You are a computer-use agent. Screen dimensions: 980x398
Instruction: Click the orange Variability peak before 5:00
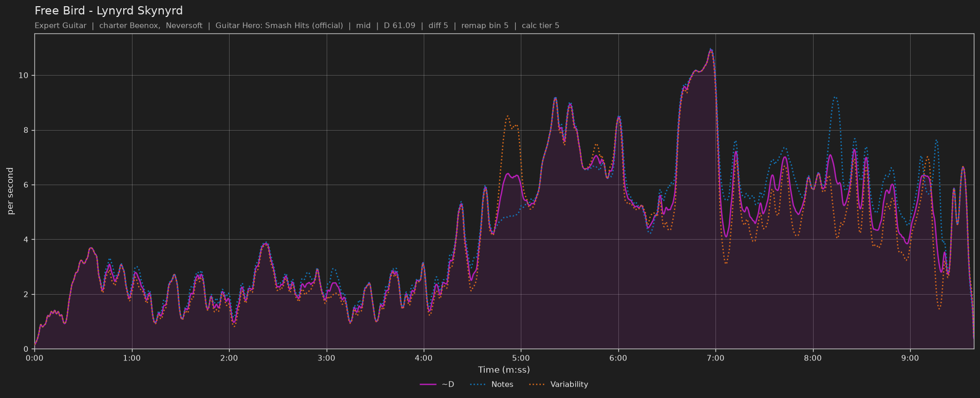coord(508,116)
